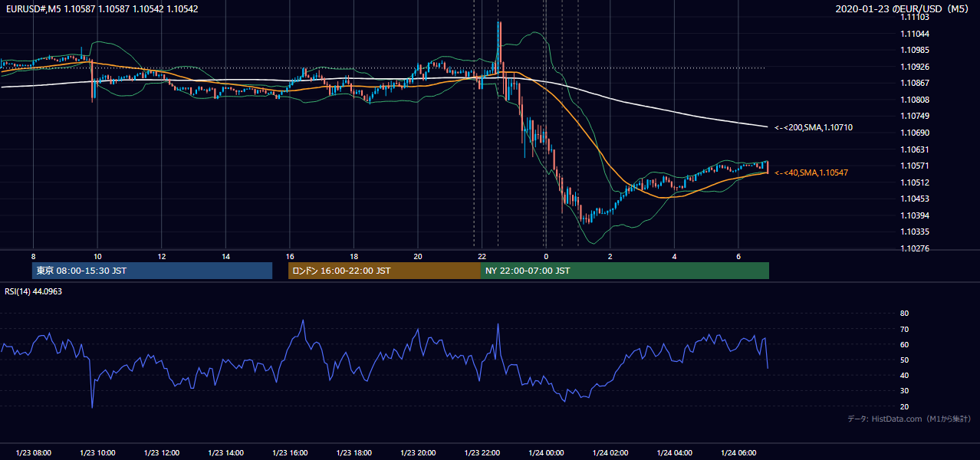
Task: Click the 1/24 02:00 time label
Action: [x=610, y=453]
